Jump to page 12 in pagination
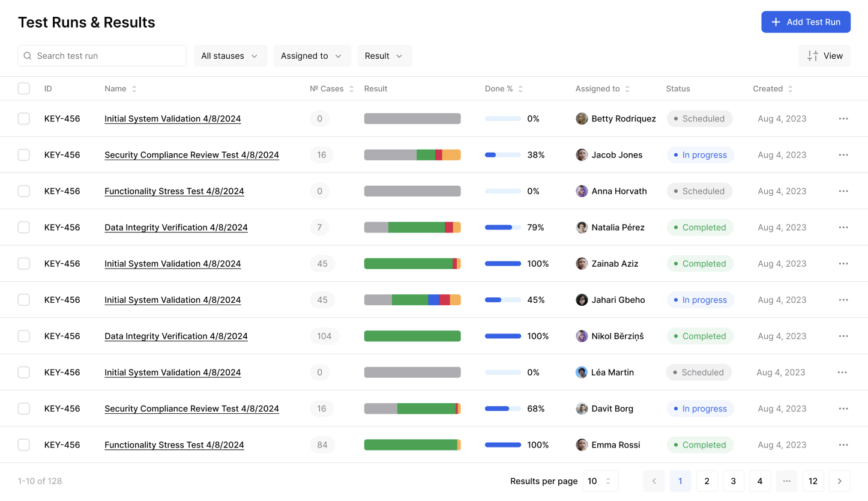868x501 pixels. coord(813,481)
